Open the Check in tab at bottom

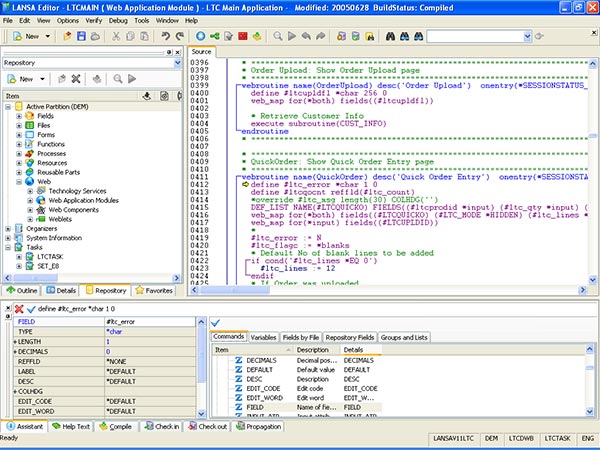(161, 426)
